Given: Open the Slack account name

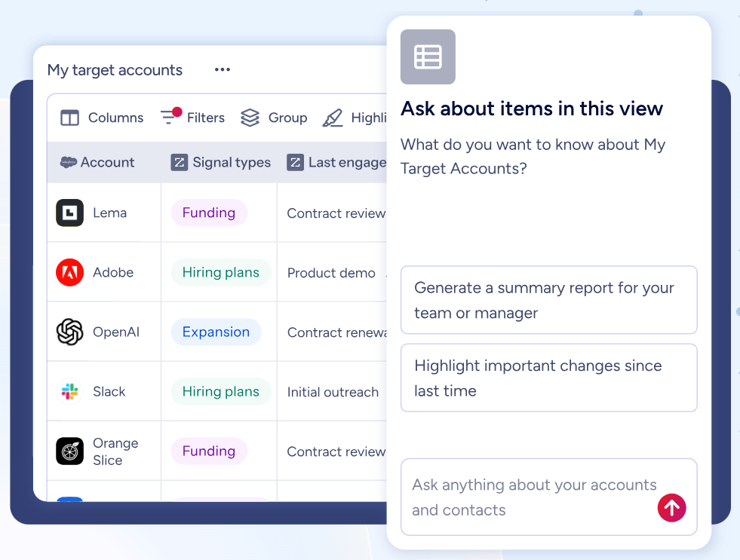Looking at the screenshot, I should coord(109,391).
